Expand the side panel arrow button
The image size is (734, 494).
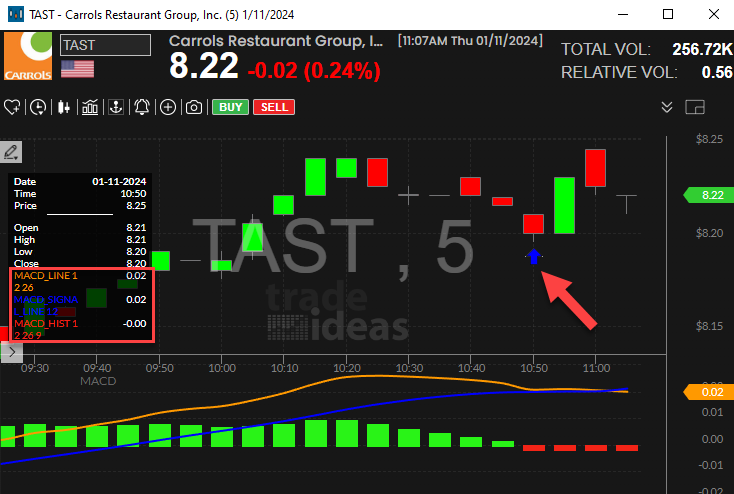pos(11,352)
